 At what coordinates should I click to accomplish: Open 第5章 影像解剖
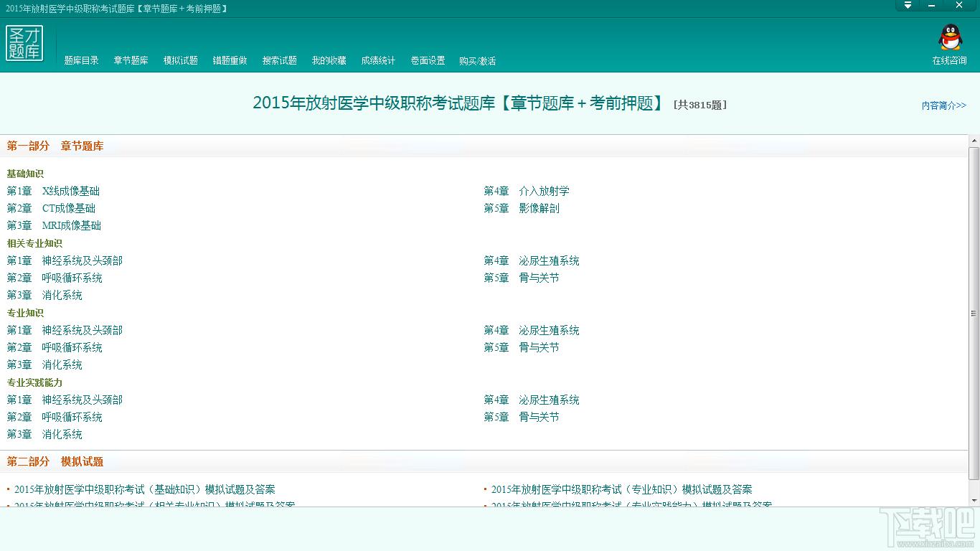click(522, 208)
